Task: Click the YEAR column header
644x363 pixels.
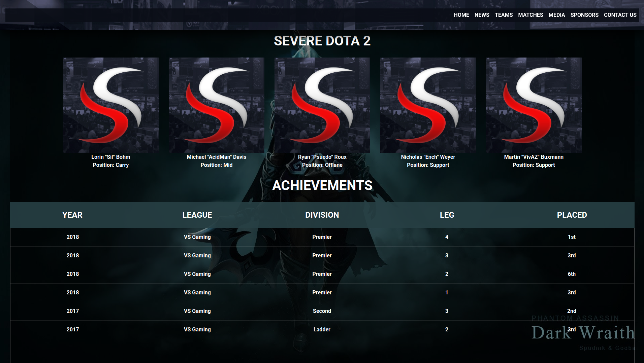Action: click(x=72, y=215)
